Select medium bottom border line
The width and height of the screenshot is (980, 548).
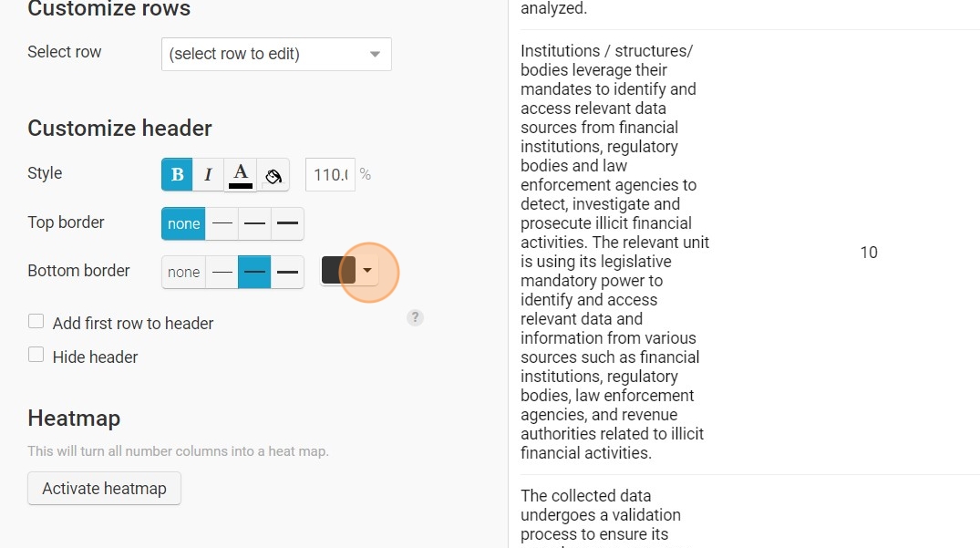point(254,272)
